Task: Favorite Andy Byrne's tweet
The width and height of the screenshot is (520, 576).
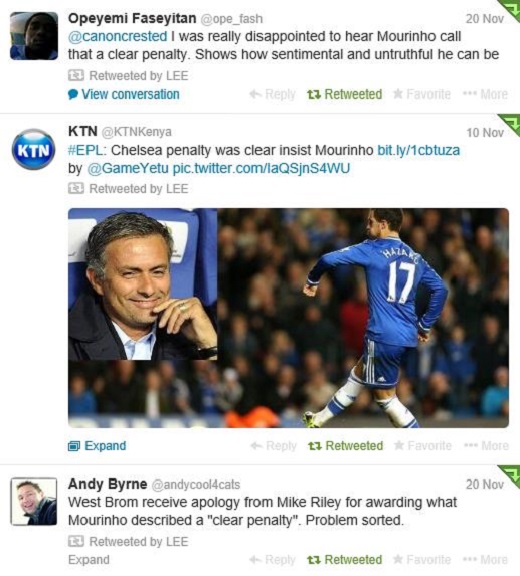Action: 422,560
